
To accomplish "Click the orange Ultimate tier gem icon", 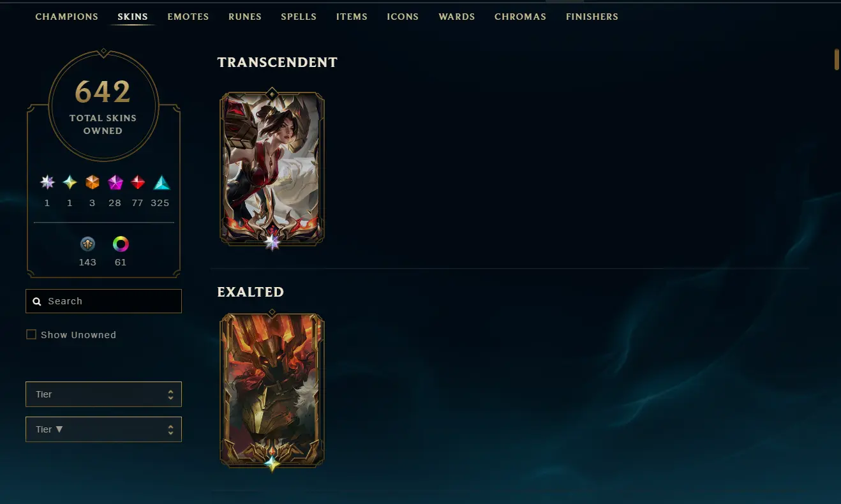I will tap(93, 183).
